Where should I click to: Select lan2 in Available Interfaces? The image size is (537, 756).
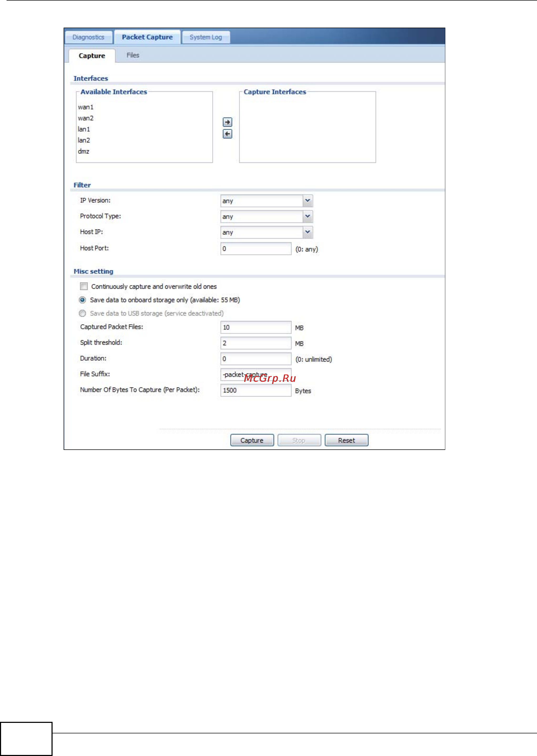84,140
